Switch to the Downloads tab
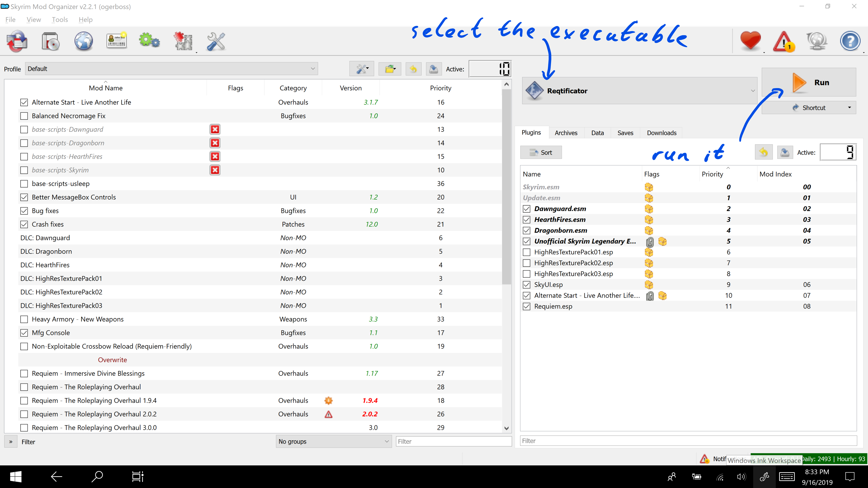Viewport: 868px width, 488px height. [662, 133]
